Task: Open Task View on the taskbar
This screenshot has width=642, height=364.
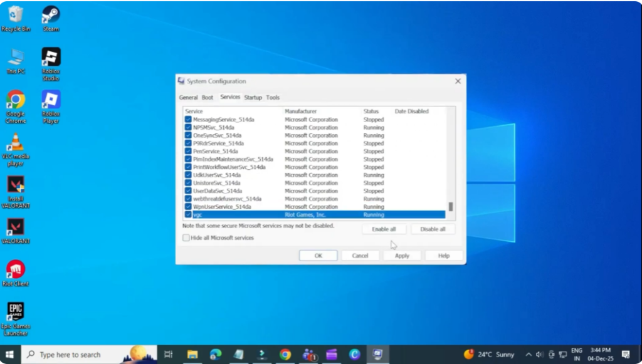Action: coord(168,354)
